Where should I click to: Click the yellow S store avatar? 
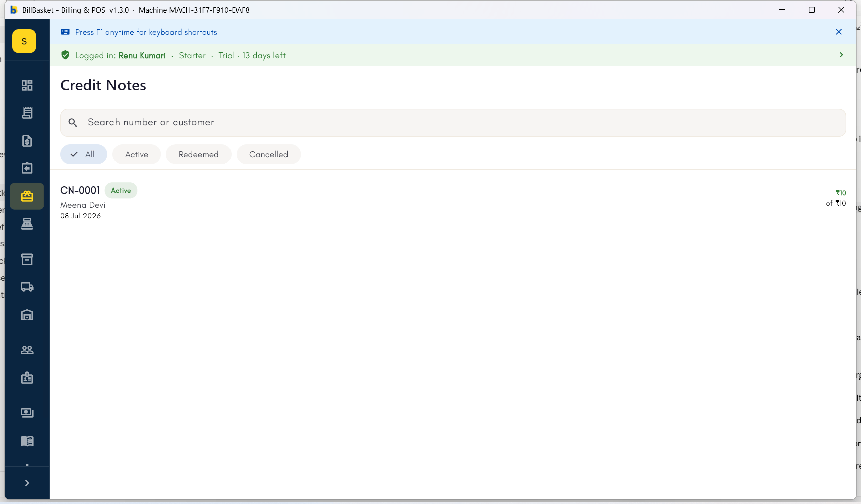[24, 41]
